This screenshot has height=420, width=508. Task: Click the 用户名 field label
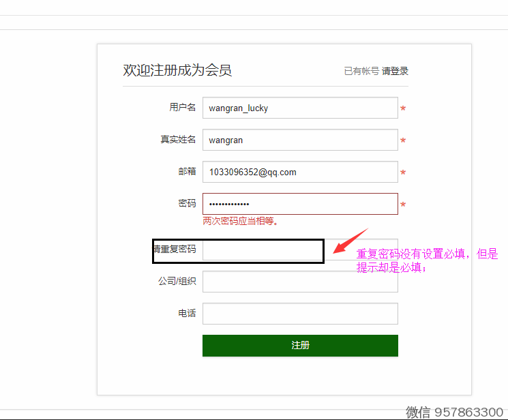pyautogui.click(x=182, y=107)
